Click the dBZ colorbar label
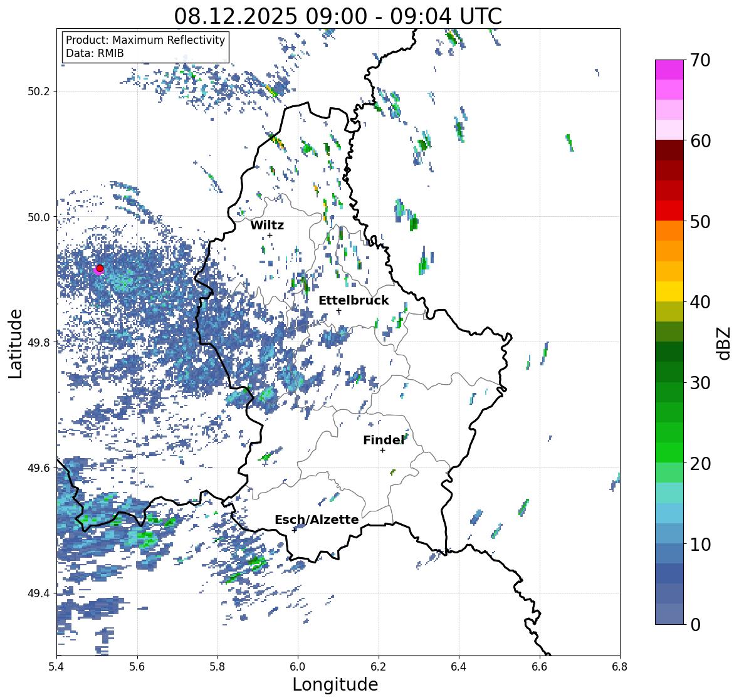Image resolution: width=739 pixels, height=700 pixels. point(725,343)
